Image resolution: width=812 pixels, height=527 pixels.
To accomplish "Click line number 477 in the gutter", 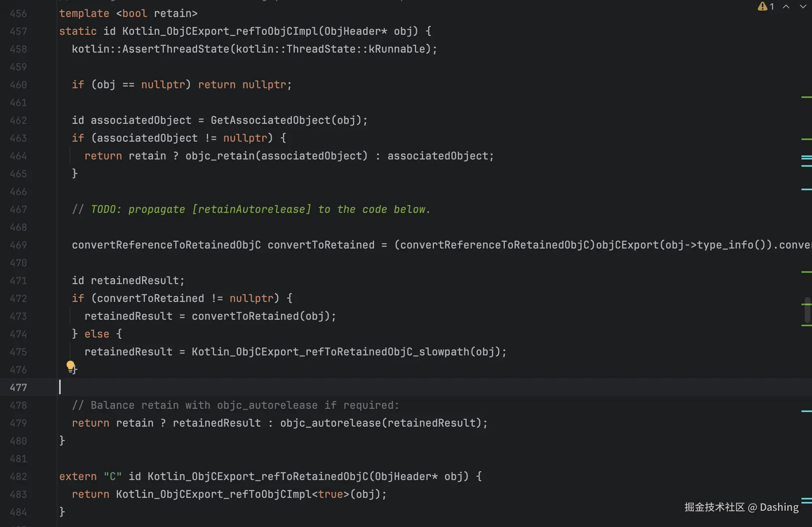I will pyautogui.click(x=18, y=387).
